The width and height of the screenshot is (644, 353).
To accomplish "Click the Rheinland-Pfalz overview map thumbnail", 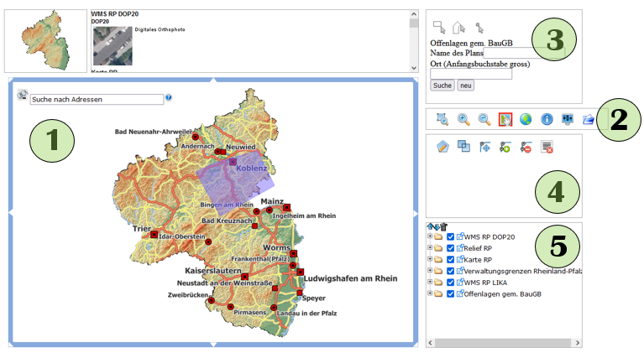I will [45, 41].
